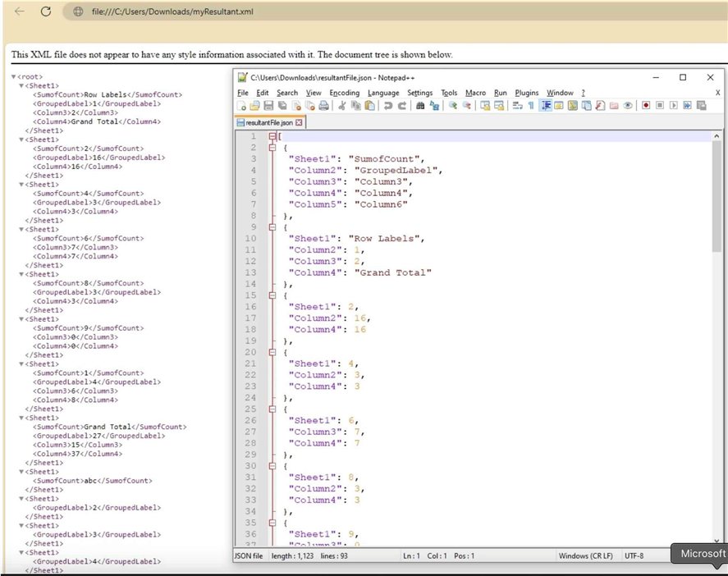Image resolution: width=728 pixels, height=576 pixels.
Task: Toggle Synchronized Vertical Scrolling icon
Action: 483,107
